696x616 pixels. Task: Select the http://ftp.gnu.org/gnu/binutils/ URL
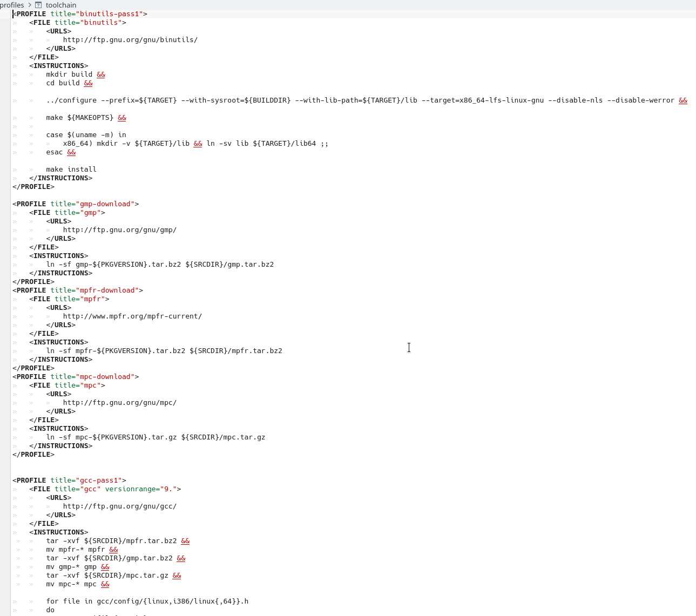(x=130, y=40)
